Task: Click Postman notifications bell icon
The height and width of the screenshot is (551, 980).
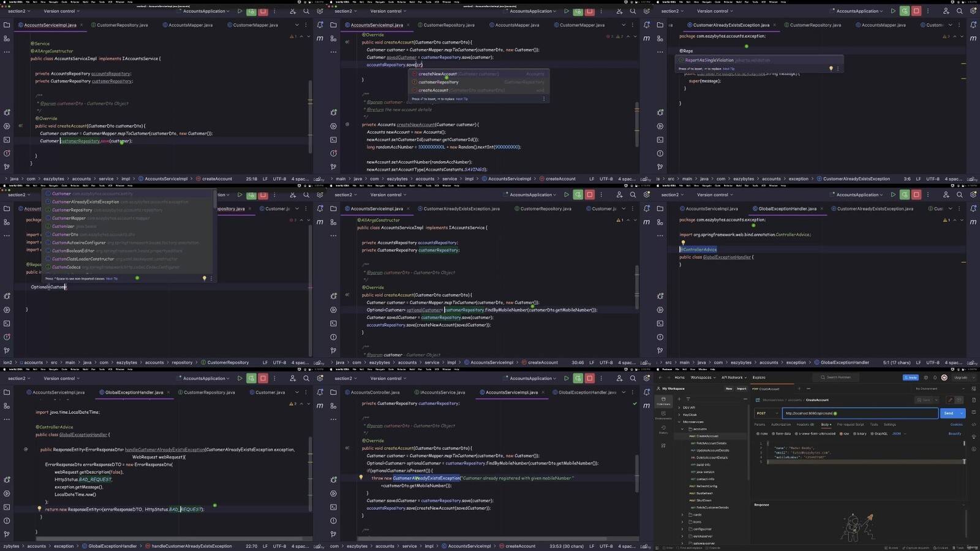Action: click(934, 378)
